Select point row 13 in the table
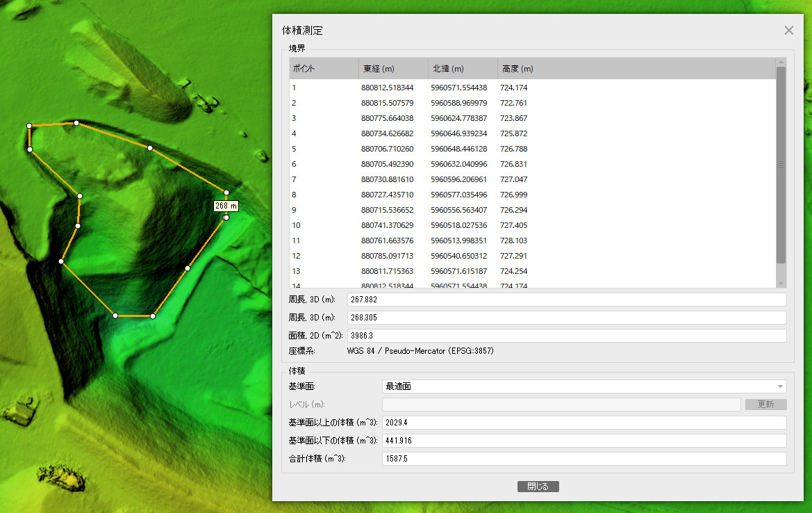This screenshot has height=513, width=812. point(532,271)
